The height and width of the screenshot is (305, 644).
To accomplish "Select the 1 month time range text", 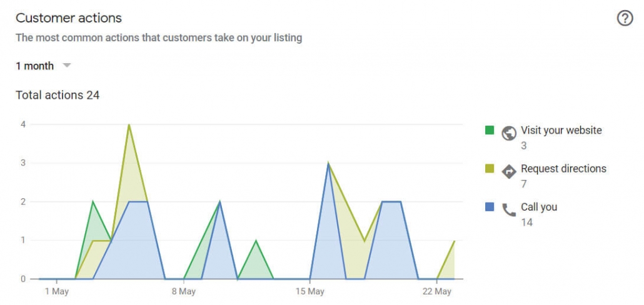I will pyautogui.click(x=35, y=66).
